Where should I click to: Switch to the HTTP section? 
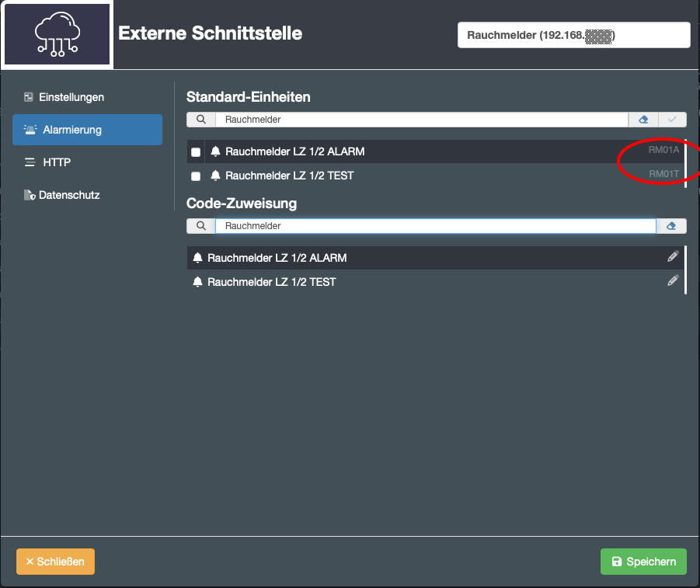coord(57,162)
